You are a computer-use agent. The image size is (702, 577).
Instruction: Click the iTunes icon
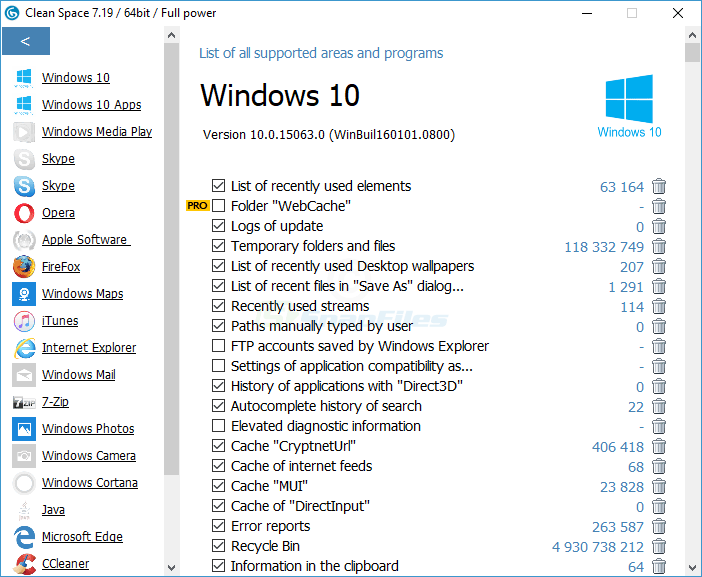click(x=24, y=321)
